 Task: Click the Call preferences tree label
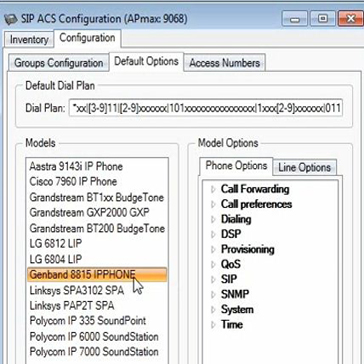[256, 204]
